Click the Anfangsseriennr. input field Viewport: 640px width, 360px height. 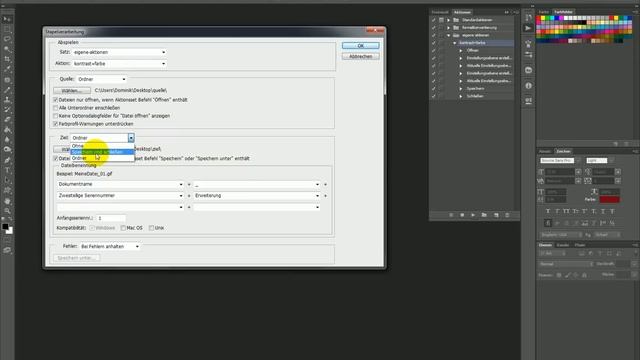click(111, 218)
